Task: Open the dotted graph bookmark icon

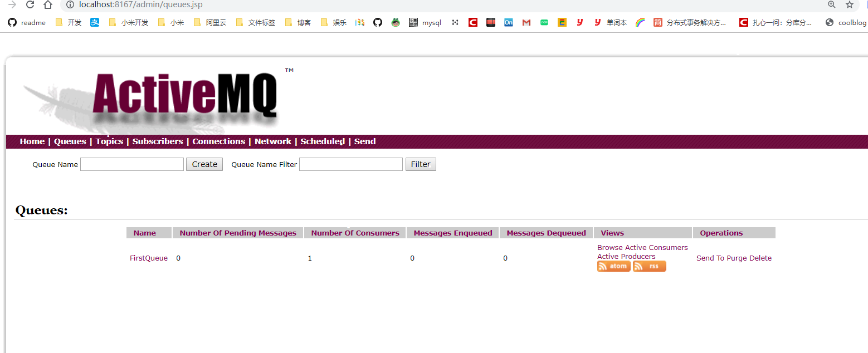Action: pyautogui.click(x=455, y=22)
